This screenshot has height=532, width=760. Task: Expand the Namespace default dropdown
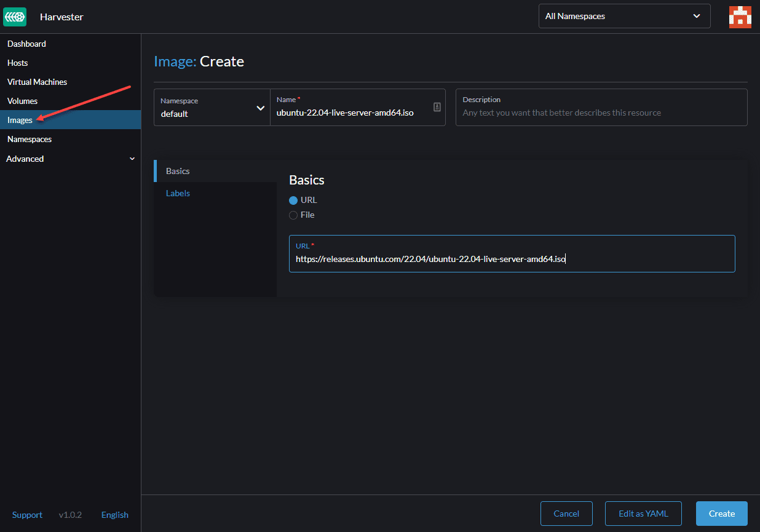(x=212, y=108)
